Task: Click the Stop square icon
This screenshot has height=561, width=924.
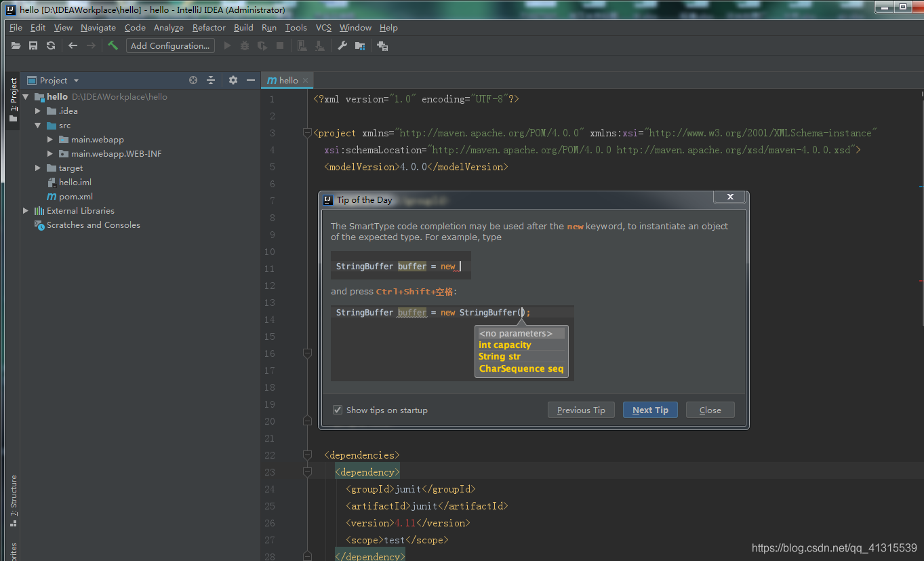Action: [280, 45]
